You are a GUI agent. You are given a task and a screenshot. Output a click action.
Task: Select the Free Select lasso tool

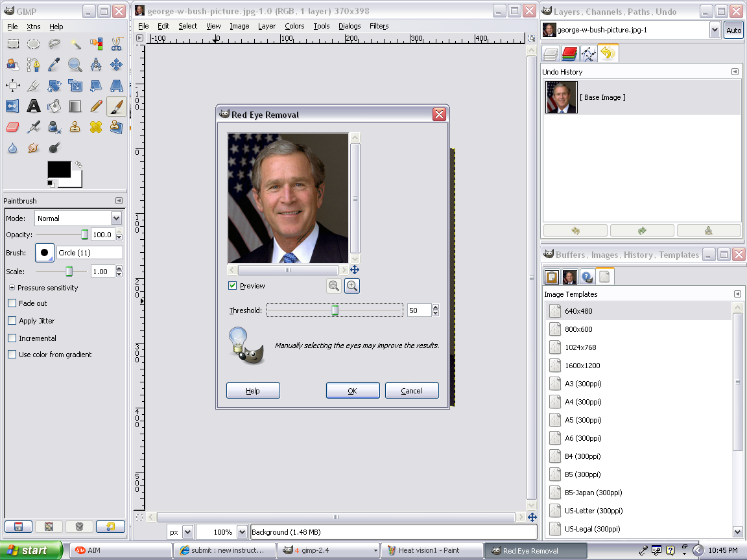(54, 44)
